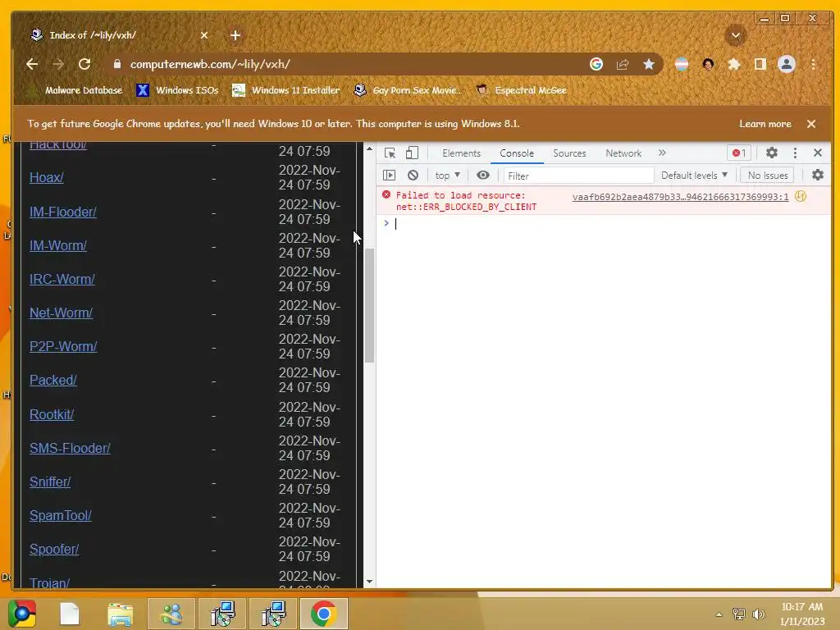Image resolution: width=840 pixels, height=630 pixels.
Task: Open the Windows 11 Installer bookmark
Action: [286, 90]
